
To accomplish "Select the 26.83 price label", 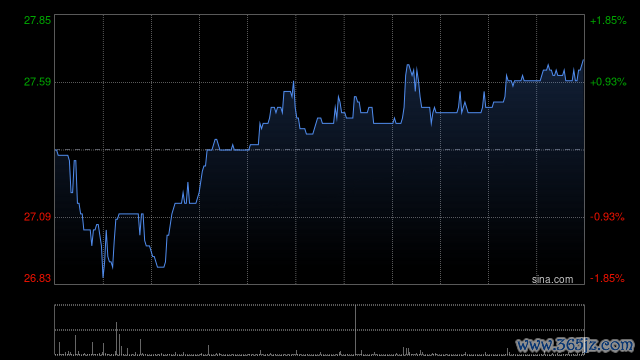I will tap(37, 278).
